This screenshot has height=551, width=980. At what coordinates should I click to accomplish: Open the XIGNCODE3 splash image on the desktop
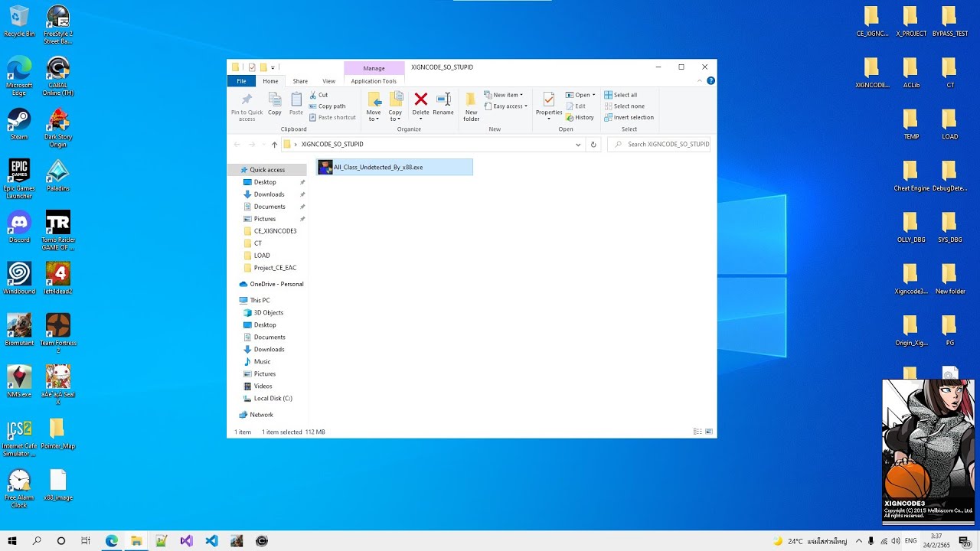(930, 452)
